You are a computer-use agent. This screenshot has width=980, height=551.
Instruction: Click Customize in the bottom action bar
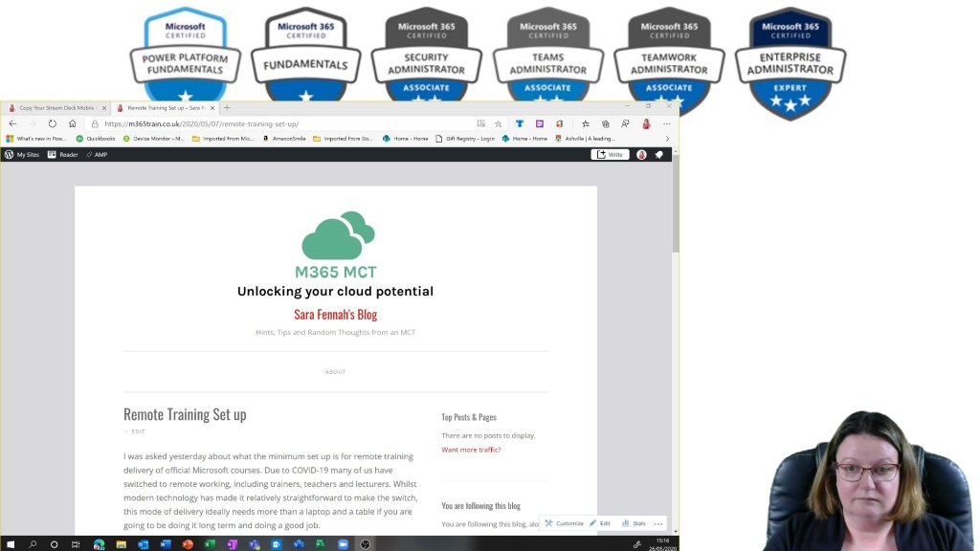(x=564, y=523)
